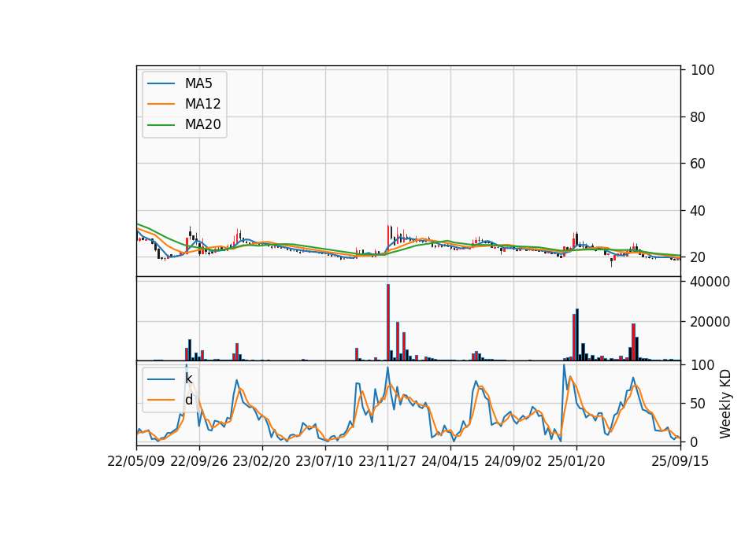Click the 22/09/26 date tick label
Screen dimensions: 756x543
(x=199, y=461)
